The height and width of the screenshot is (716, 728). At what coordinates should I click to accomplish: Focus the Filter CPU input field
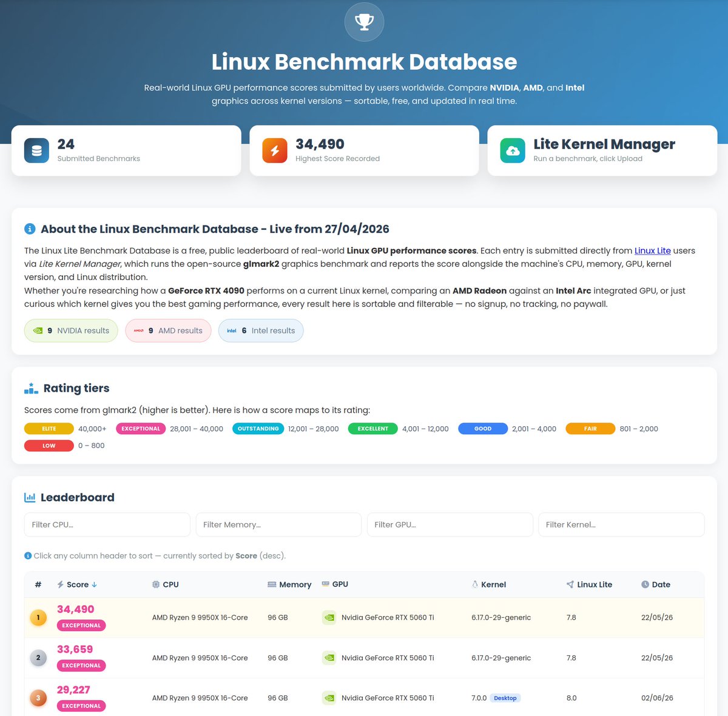[x=107, y=524]
